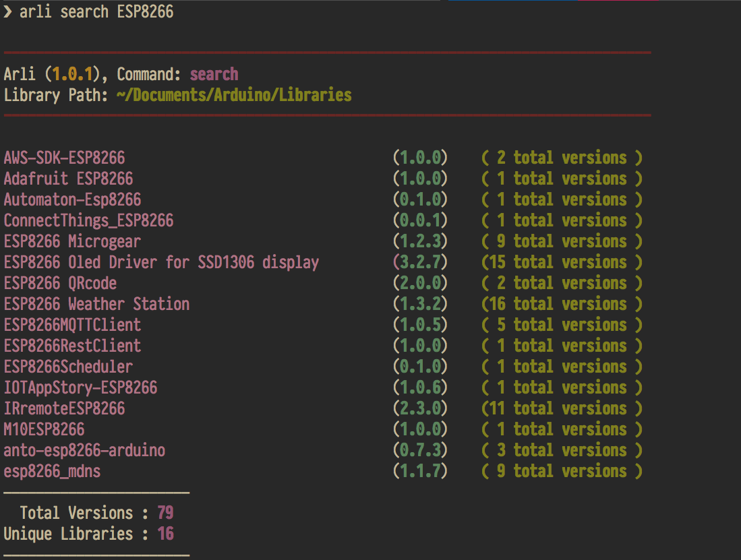Viewport: 741px width, 560px height.
Task: Click the Unique Libraries count 16
Action: tap(165, 534)
